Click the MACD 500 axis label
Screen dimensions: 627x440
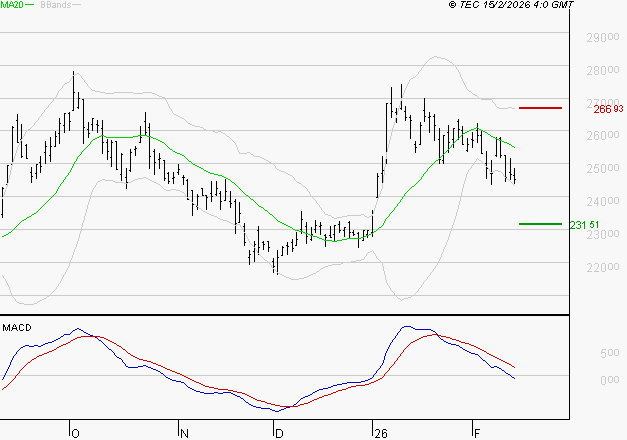[x=610, y=353]
